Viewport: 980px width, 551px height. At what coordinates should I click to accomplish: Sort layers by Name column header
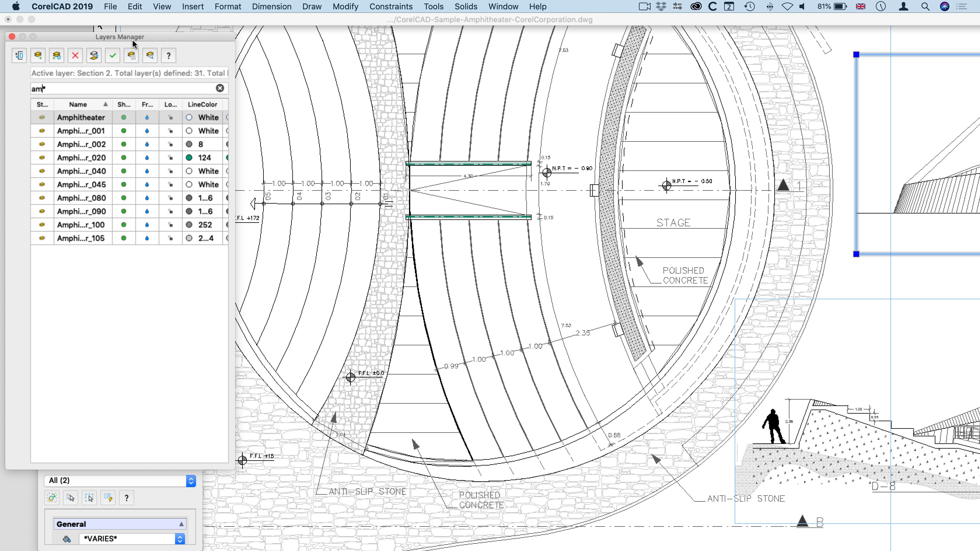(78, 105)
